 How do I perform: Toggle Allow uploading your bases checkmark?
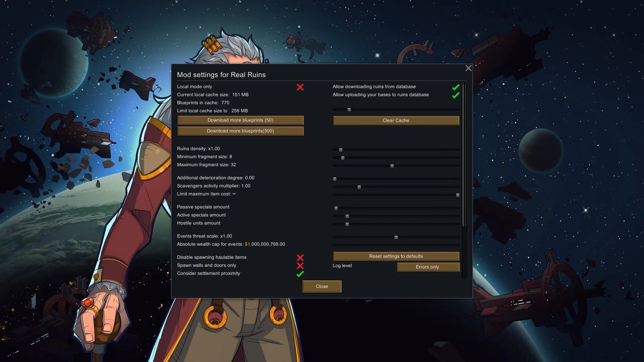click(455, 96)
